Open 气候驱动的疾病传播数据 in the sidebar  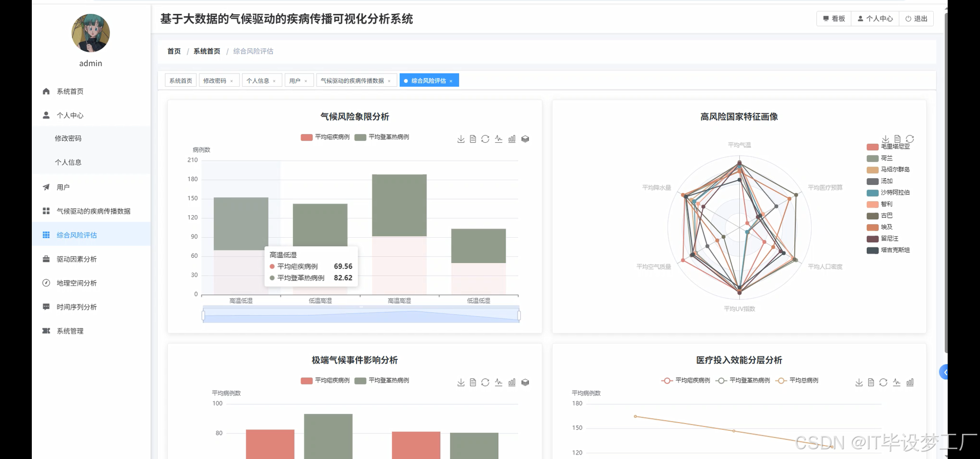91,211
